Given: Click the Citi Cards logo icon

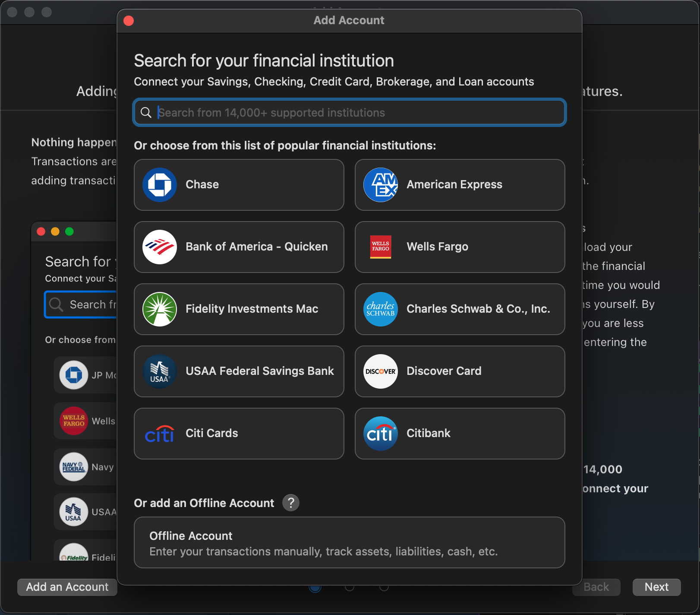Looking at the screenshot, I should click(160, 434).
